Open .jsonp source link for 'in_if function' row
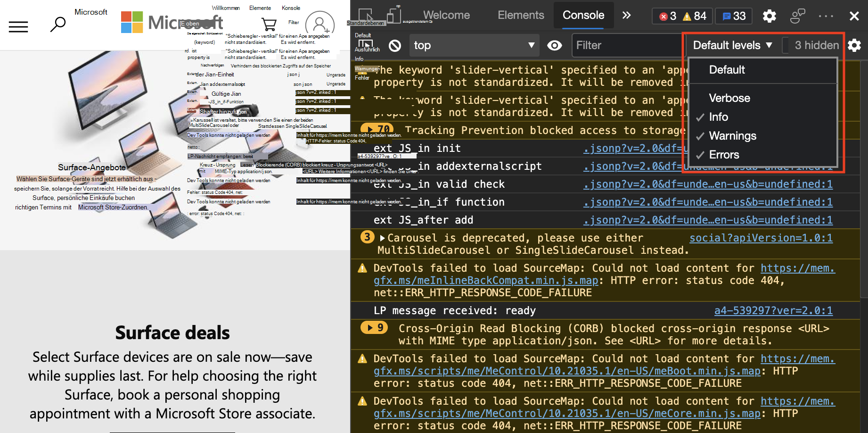The width and height of the screenshot is (868, 433). pyautogui.click(x=708, y=202)
